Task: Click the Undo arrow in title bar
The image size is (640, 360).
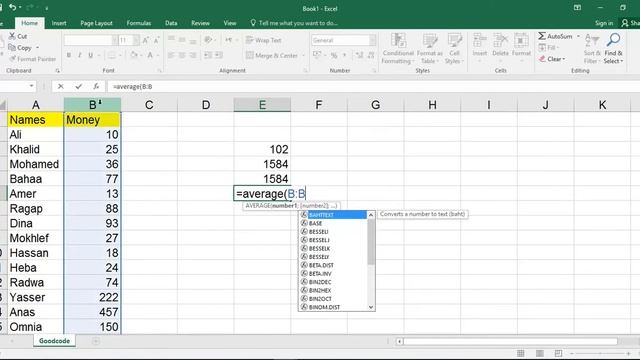Action: point(13,7)
